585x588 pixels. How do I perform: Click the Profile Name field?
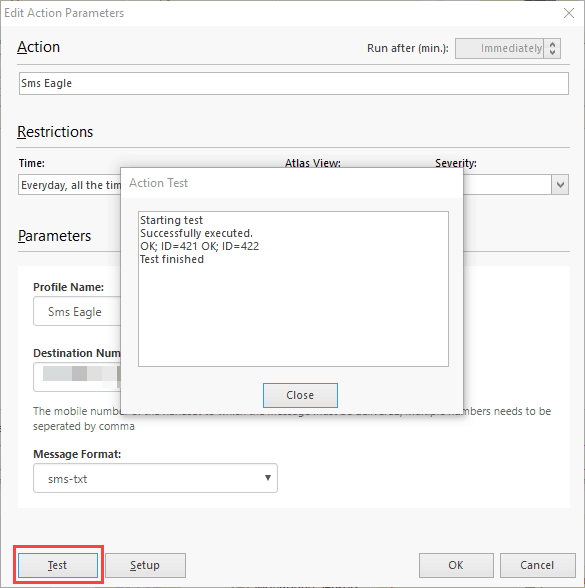tap(77, 311)
